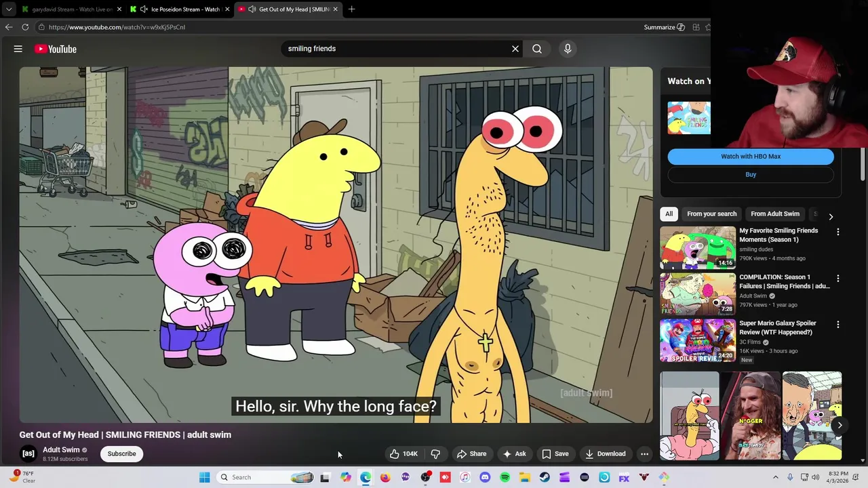Open COMPILATION Season 1 Failures thumbnail
868x488 pixels.
click(x=698, y=293)
